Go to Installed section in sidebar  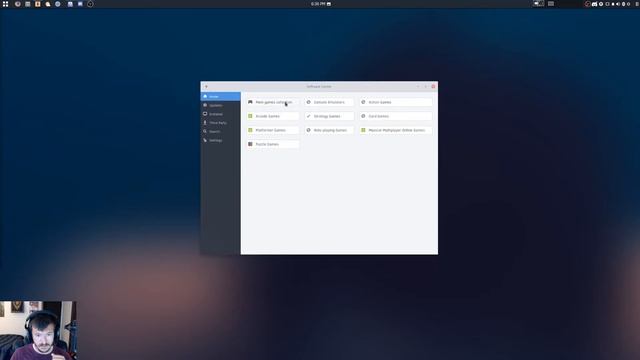click(x=220, y=114)
